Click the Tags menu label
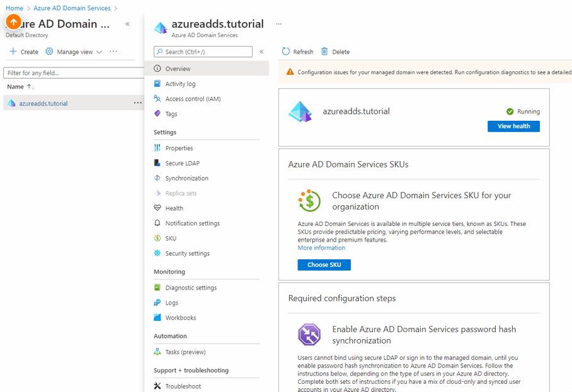Viewport: 572px width, 392px height. click(171, 114)
